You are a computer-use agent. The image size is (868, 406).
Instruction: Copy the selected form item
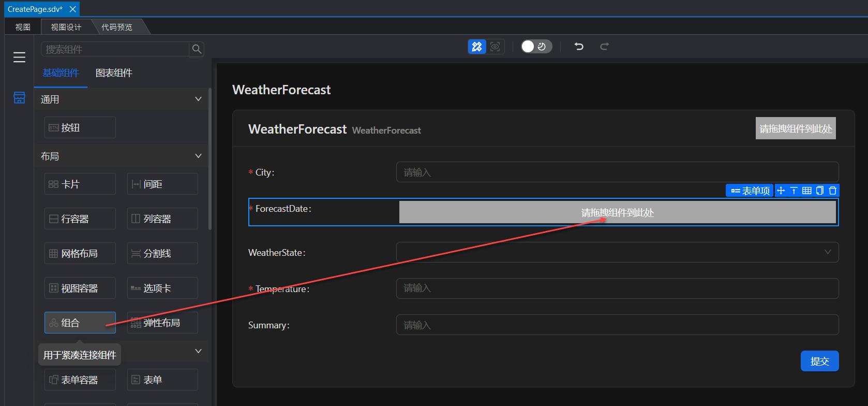820,191
